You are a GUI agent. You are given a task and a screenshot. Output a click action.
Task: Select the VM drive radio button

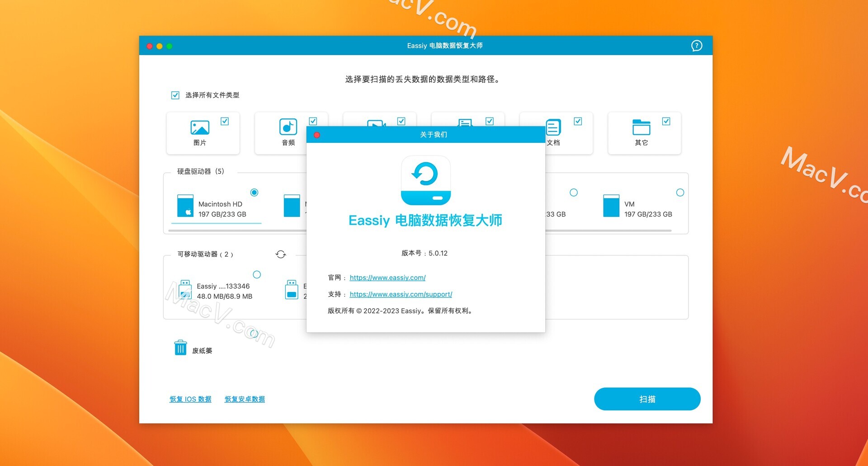pyautogui.click(x=680, y=193)
